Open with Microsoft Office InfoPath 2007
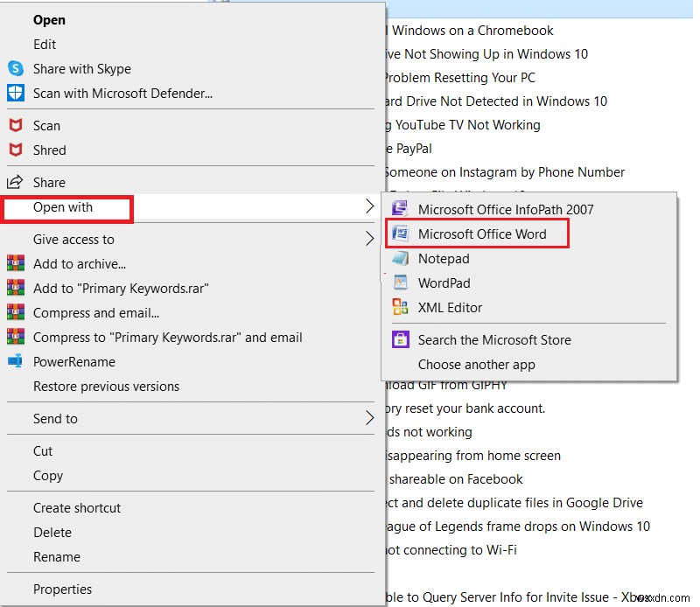The height and width of the screenshot is (607, 700). coord(529,209)
